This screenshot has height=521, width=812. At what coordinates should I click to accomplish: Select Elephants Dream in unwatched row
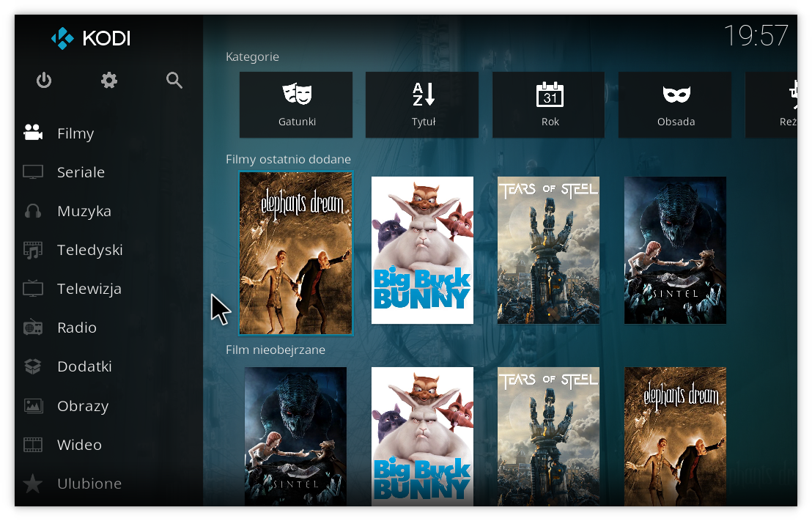(675, 436)
